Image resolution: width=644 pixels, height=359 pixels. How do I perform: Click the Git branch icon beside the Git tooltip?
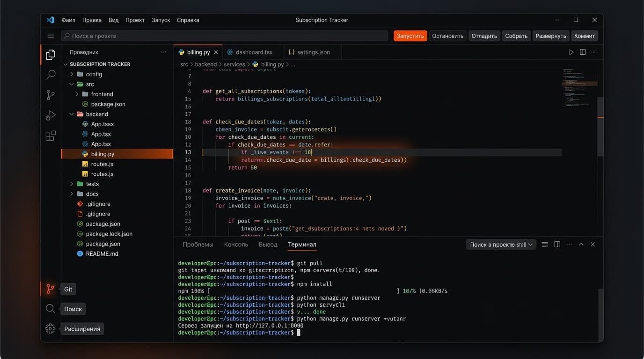coord(51,289)
